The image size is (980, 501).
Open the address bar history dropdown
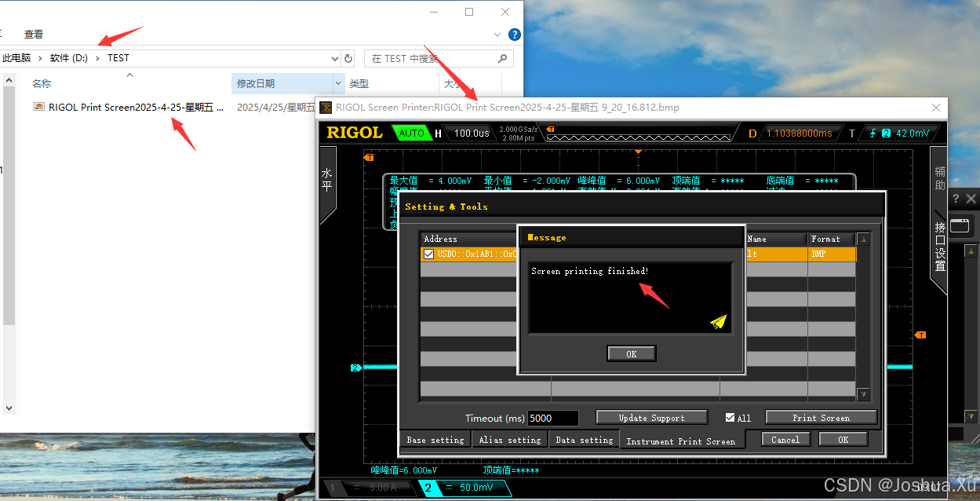[336, 59]
